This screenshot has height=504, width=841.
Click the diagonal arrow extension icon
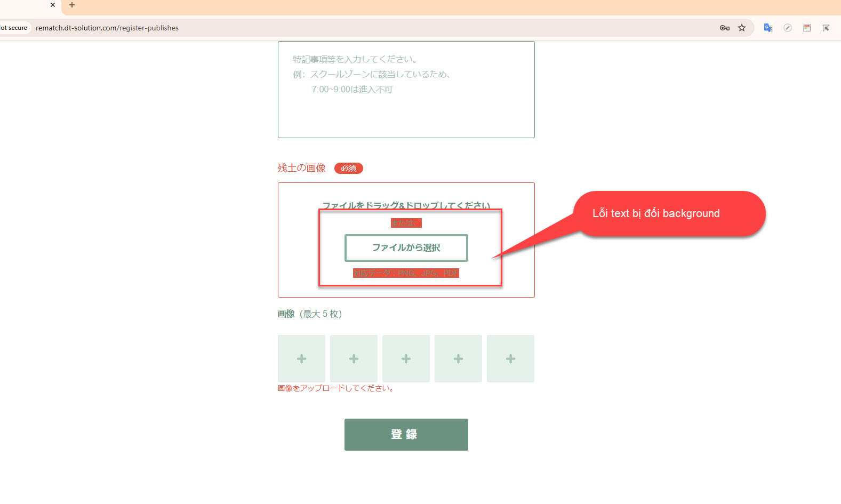pos(826,28)
